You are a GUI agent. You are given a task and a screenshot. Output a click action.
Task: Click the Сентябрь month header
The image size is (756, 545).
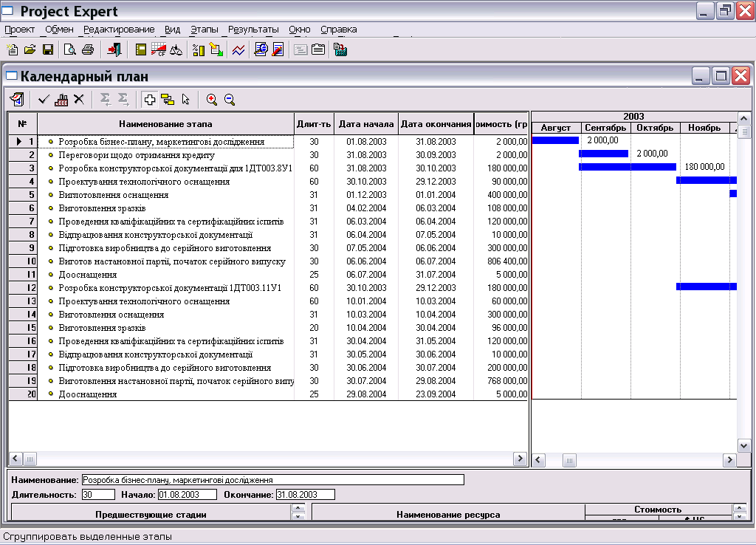click(605, 128)
